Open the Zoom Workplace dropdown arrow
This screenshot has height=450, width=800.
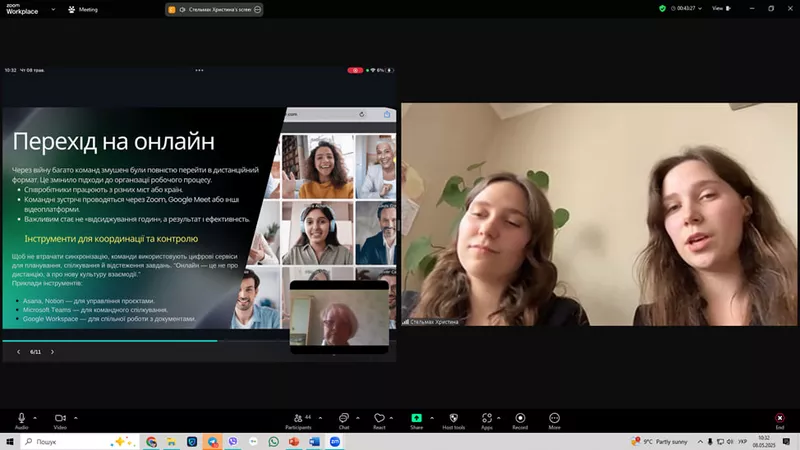point(53,9)
